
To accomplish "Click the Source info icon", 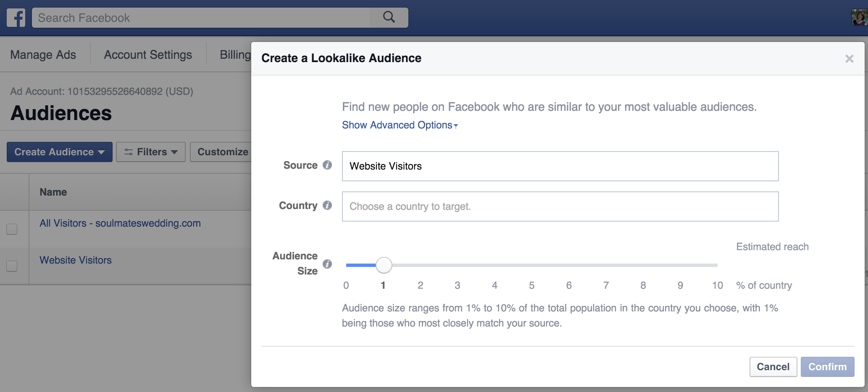I will click(x=327, y=165).
